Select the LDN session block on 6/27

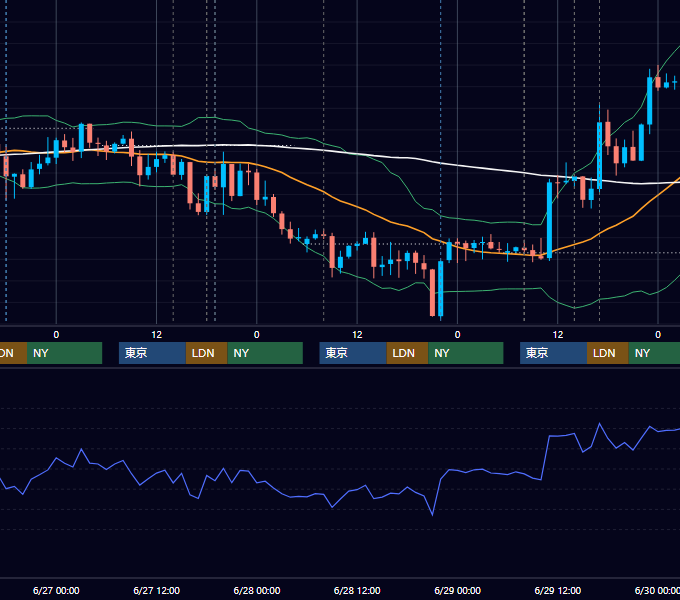(206, 353)
